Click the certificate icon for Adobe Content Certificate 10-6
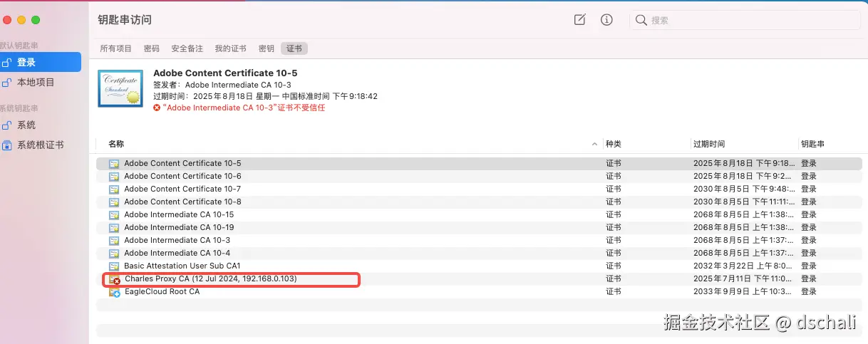Image resolution: width=868 pixels, height=344 pixels. [114, 177]
